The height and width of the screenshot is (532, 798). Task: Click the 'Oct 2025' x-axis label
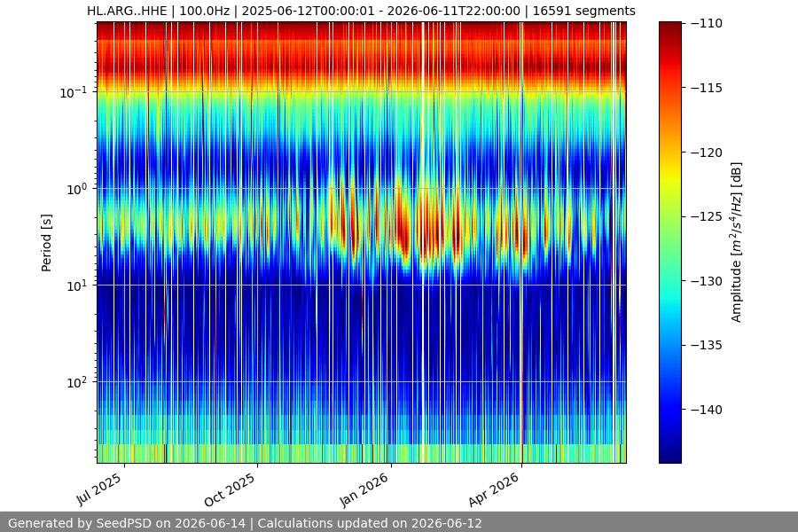coord(230,489)
